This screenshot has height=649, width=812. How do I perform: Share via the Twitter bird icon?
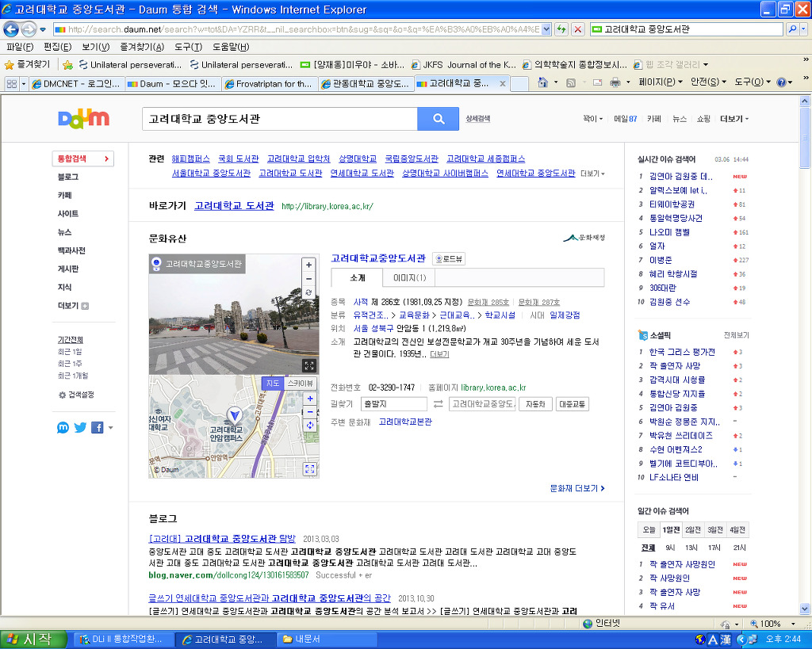(80, 427)
